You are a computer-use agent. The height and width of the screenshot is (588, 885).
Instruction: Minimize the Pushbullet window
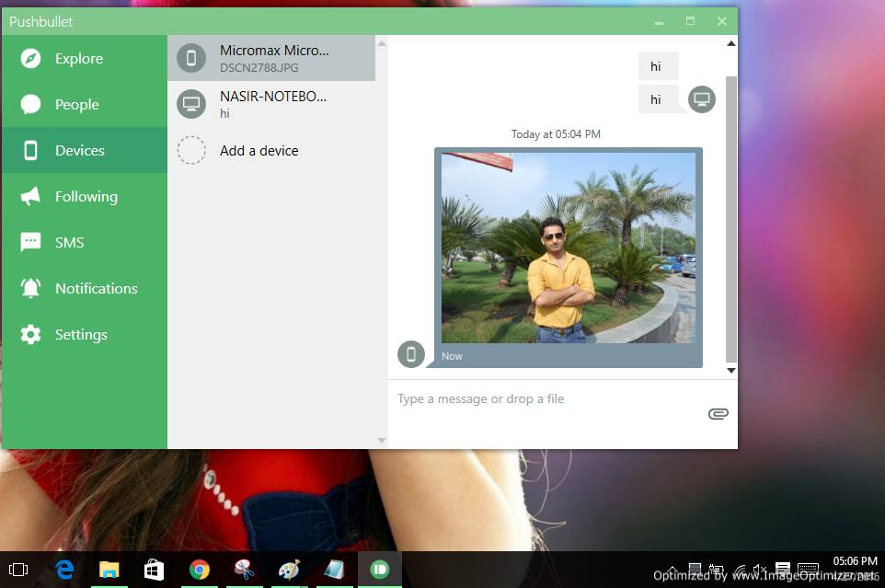659,22
